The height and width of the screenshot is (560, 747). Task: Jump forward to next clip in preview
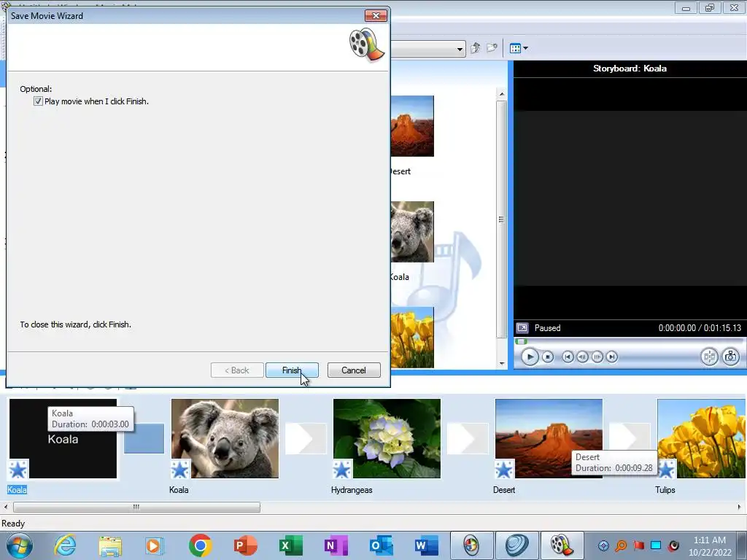pyautogui.click(x=612, y=357)
